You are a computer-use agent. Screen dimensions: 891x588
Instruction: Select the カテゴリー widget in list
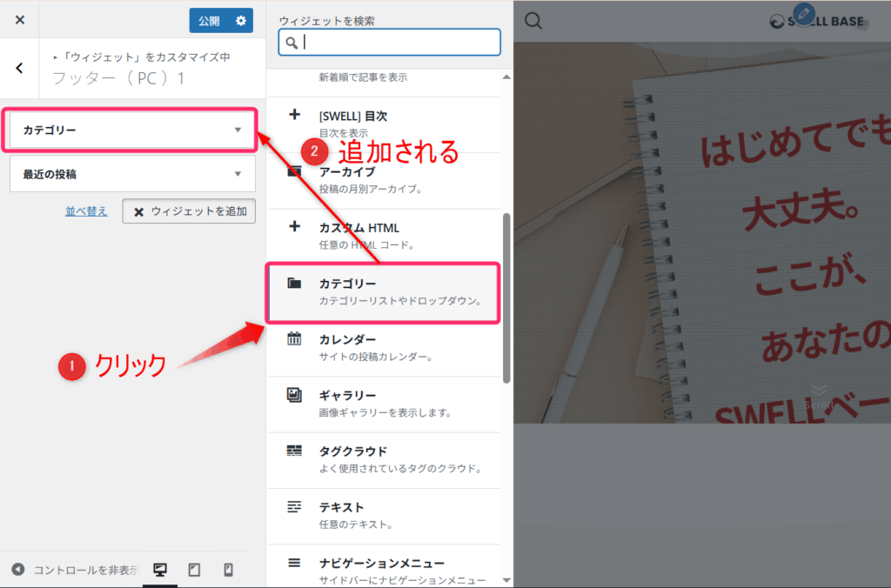(x=384, y=292)
